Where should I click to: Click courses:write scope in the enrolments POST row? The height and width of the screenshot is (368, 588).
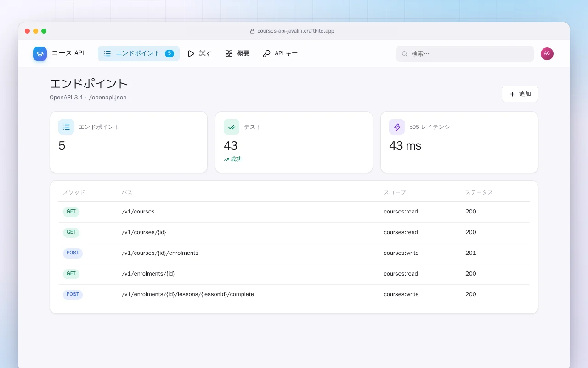click(401, 253)
